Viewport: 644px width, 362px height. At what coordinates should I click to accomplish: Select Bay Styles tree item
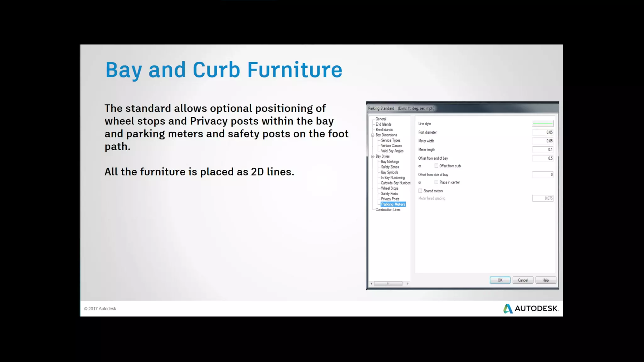[382, 156]
